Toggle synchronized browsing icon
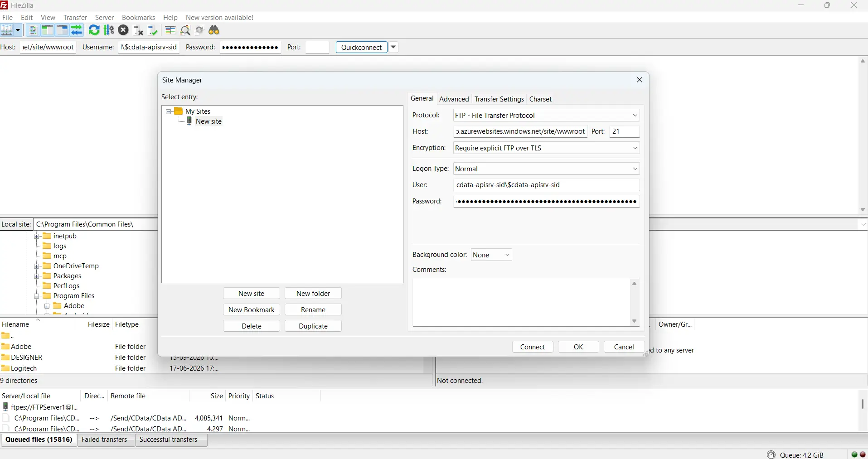This screenshot has width=868, height=459. [199, 30]
